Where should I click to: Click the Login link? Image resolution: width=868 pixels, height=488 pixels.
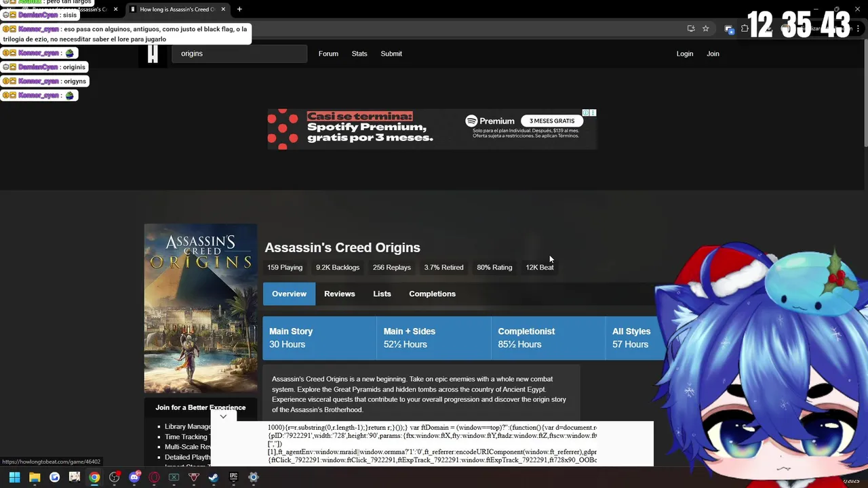pos(685,54)
